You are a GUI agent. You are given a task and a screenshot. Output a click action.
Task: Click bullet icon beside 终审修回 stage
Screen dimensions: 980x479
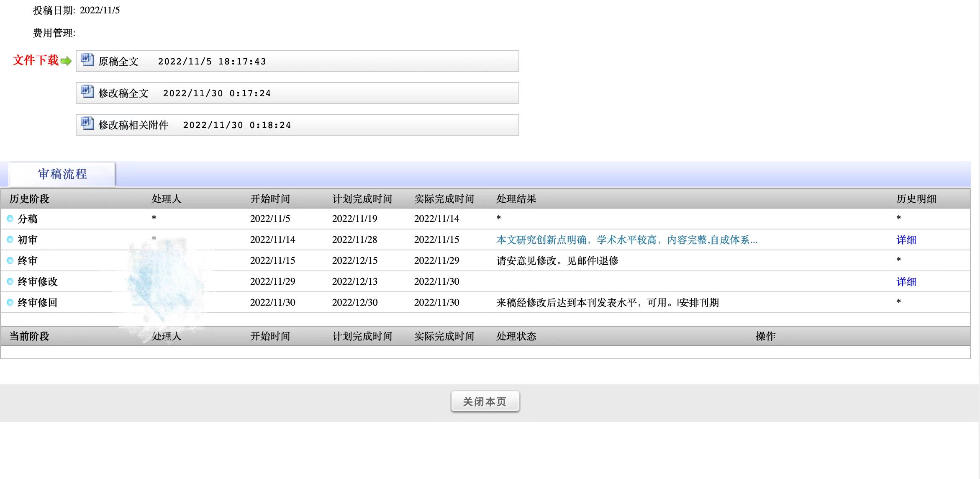pos(10,302)
